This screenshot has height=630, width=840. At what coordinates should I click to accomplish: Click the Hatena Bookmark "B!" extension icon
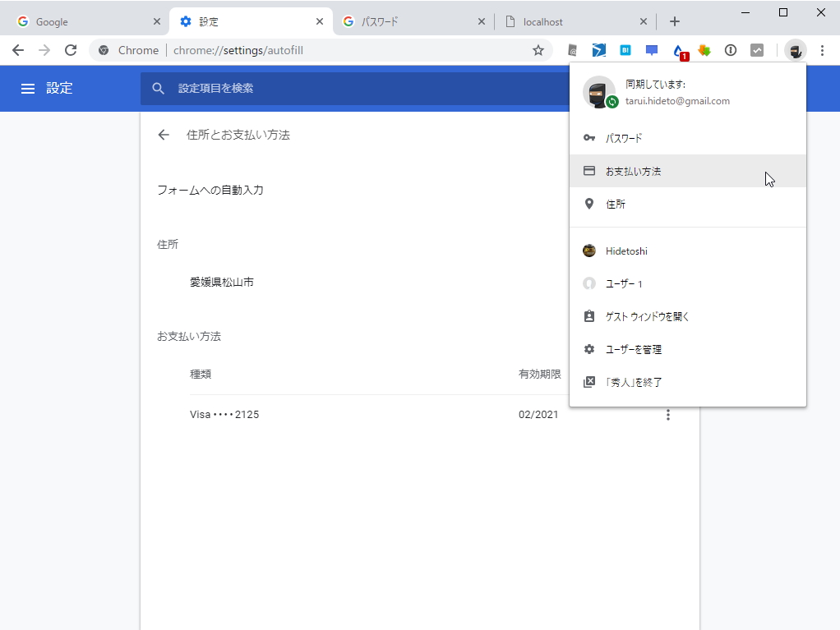pyautogui.click(x=625, y=50)
